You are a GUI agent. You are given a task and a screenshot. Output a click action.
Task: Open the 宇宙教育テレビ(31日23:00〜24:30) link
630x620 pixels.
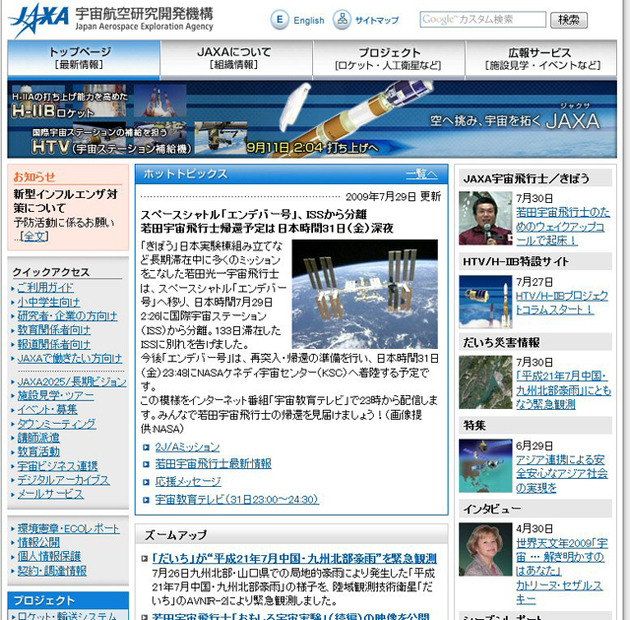(x=237, y=499)
